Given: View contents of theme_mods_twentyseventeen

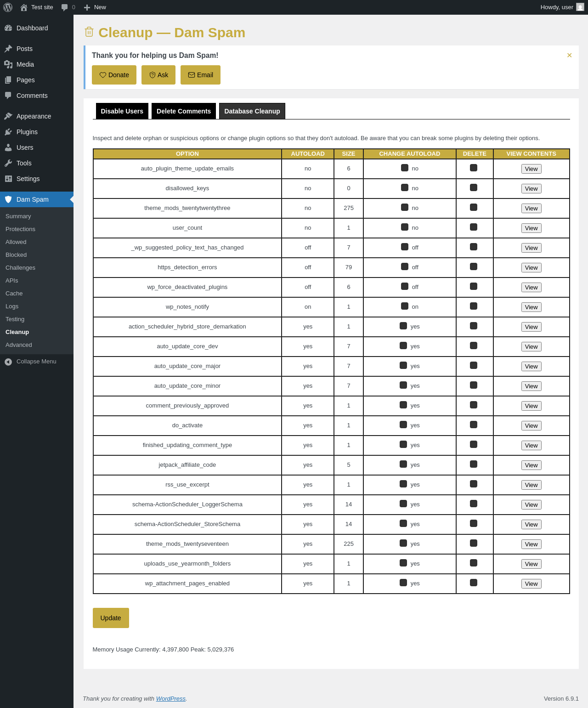Looking at the screenshot, I should [531, 544].
